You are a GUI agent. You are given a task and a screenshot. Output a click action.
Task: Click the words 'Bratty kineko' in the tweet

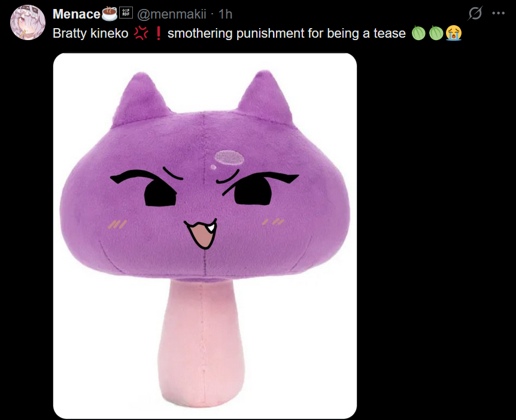[x=90, y=34]
